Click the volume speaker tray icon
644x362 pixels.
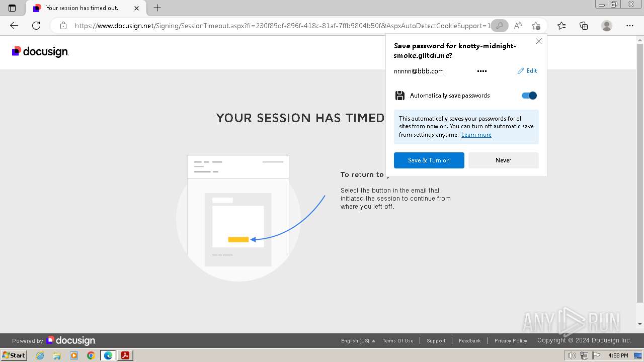tap(572, 355)
